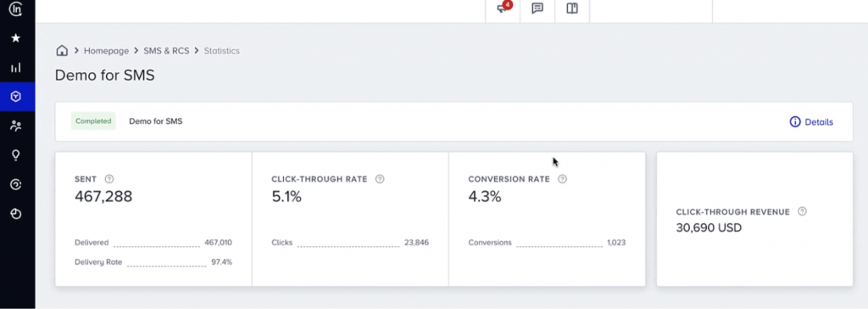The width and height of the screenshot is (868, 309).
Task: Click Click-Through Revenue help icon
Action: pos(802,211)
